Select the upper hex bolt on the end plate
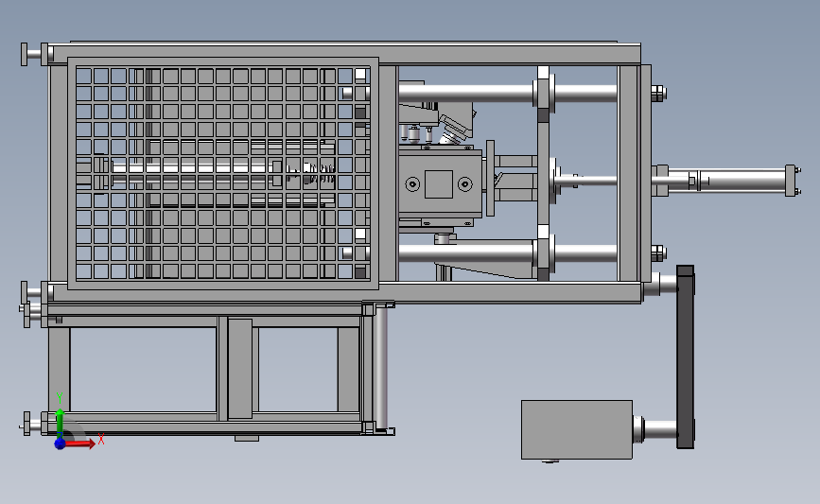 point(658,94)
